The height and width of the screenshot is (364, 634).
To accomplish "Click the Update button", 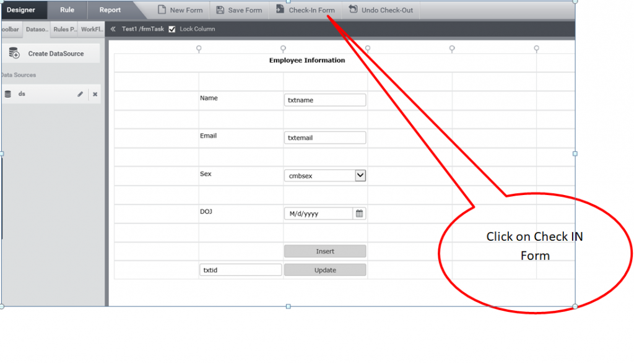I will (325, 270).
